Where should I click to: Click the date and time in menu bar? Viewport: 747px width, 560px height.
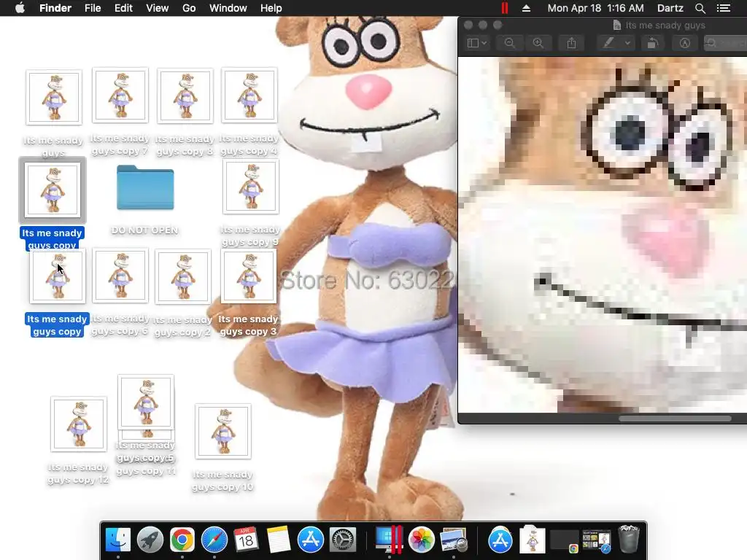point(595,8)
